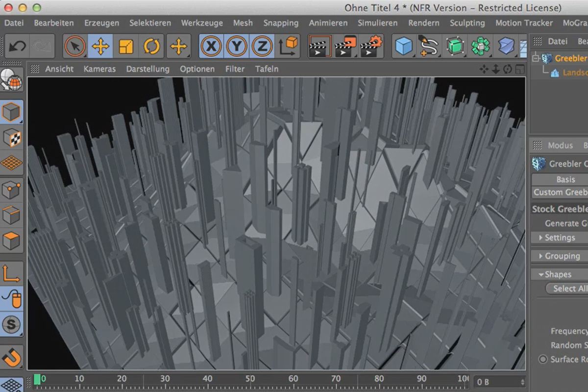Choose the Rotate tool
Viewport: 588px width, 392px height.
tap(151, 47)
